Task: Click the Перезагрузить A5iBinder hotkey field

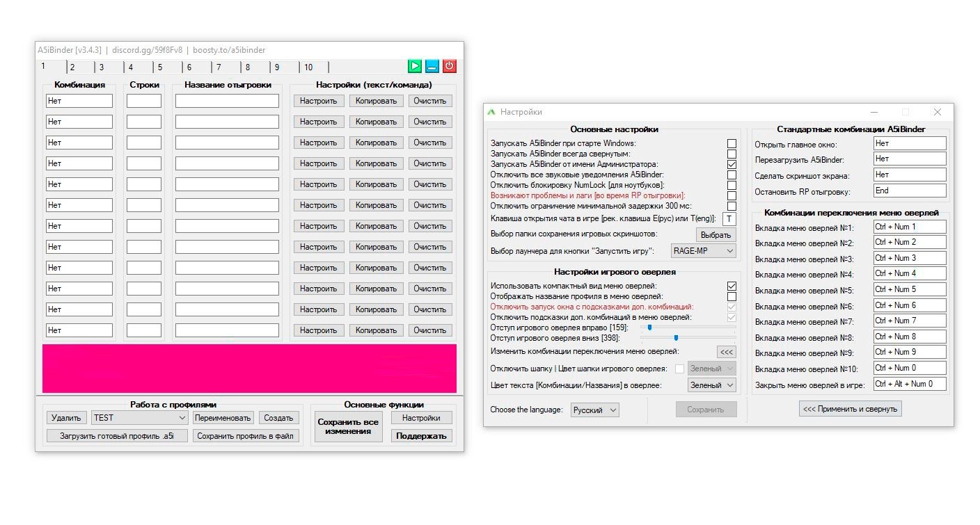Action: 910,159
